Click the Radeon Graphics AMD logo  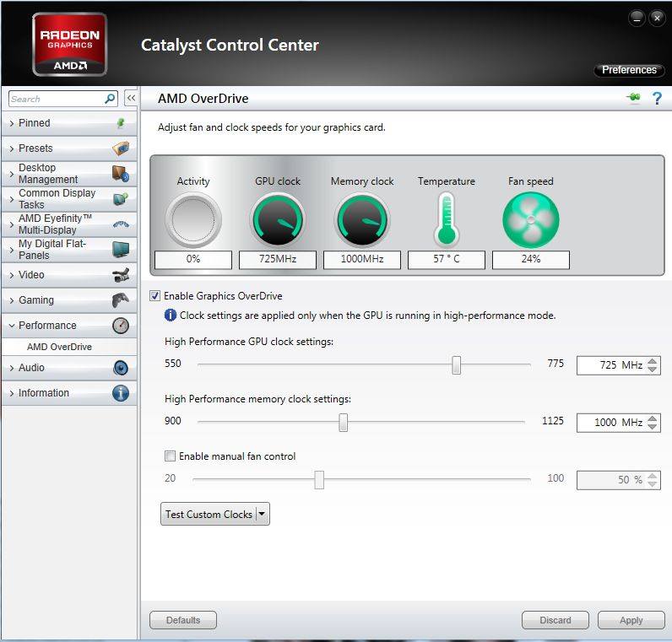click(x=69, y=44)
